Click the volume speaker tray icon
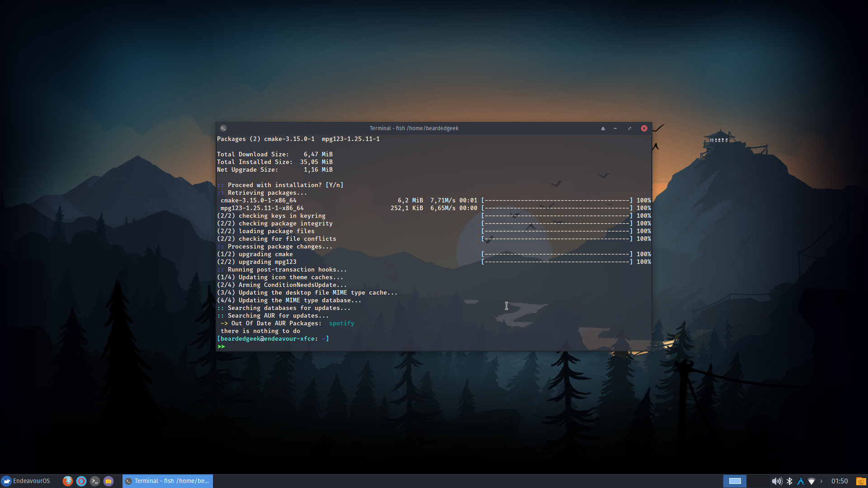The height and width of the screenshot is (488, 868). point(776,481)
